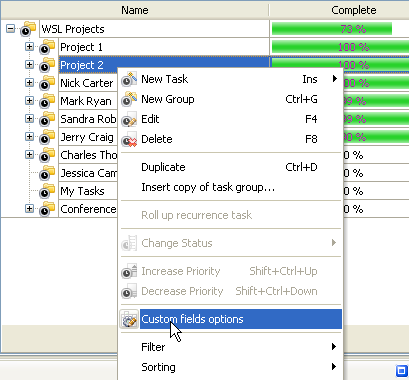Viewport: 409px width, 380px height.
Task: Open the New Task submenu arrow
Action: click(x=334, y=79)
